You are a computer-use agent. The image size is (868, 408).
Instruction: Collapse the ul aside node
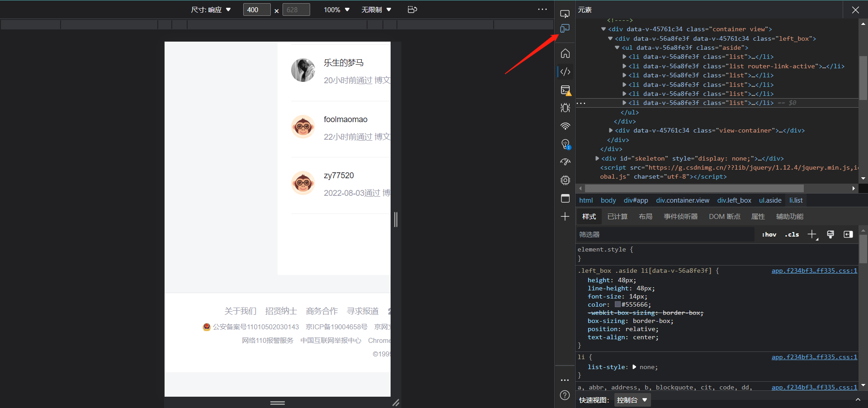pyautogui.click(x=617, y=47)
